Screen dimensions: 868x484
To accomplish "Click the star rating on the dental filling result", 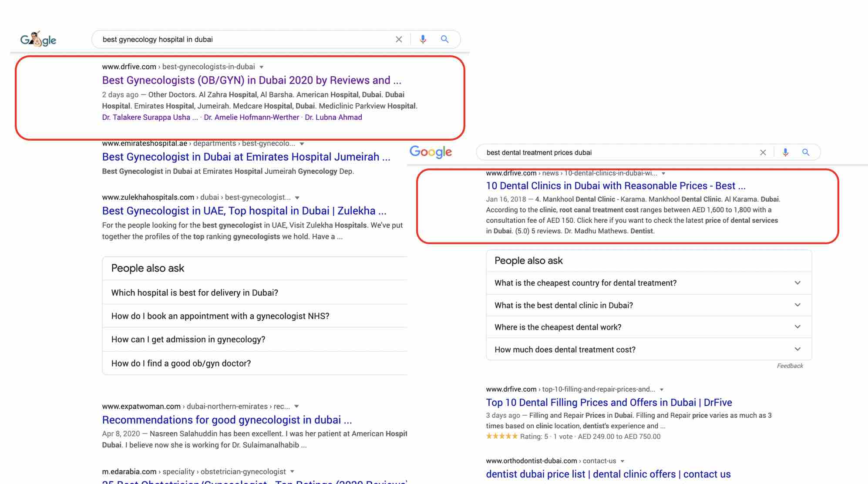I will pos(501,436).
